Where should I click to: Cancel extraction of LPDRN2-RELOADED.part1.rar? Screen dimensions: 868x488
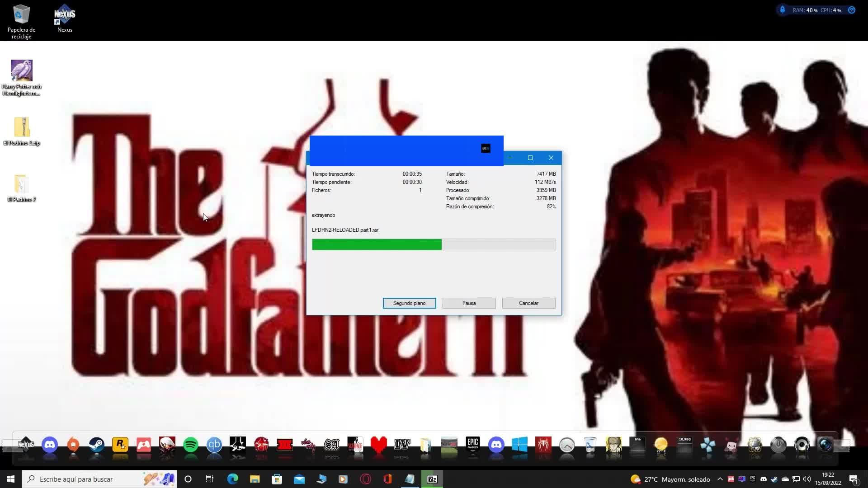pyautogui.click(x=528, y=303)
